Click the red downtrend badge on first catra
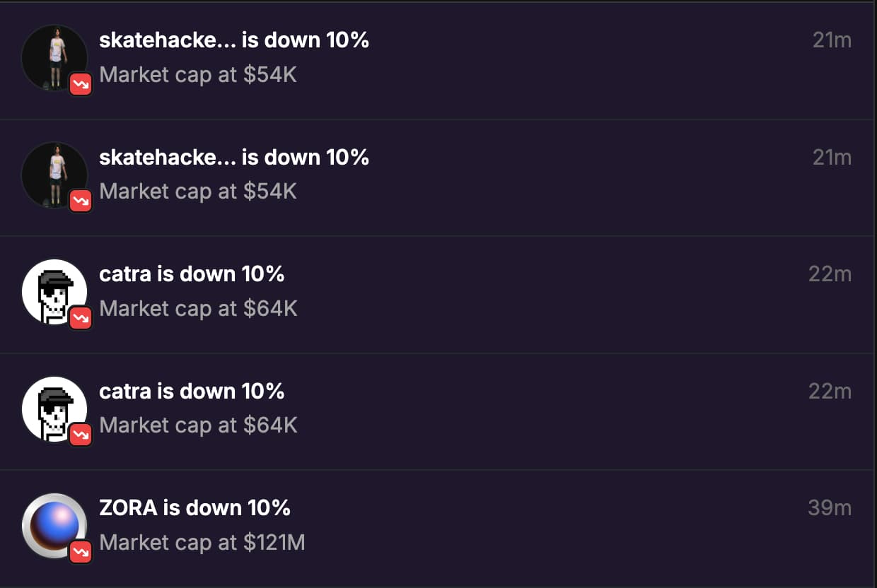 click(81, 318)
